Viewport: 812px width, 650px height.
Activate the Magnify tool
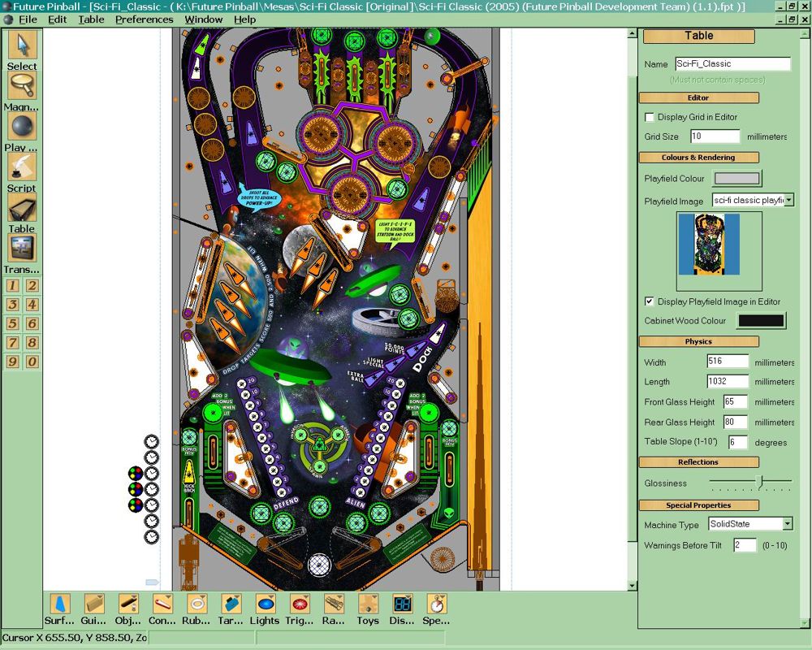pos(22,85)
